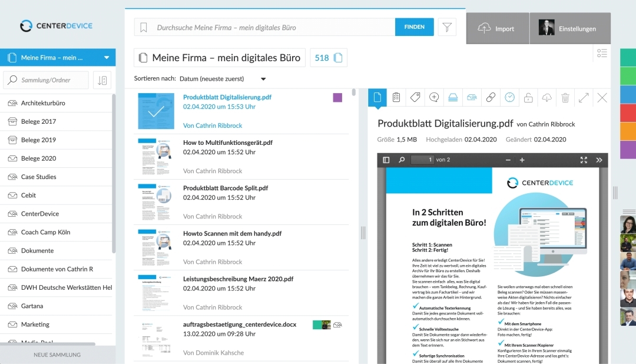
Task: Click the Sammlung/Ordner search field
Action: pyautogui.click(x=46, y=80)
